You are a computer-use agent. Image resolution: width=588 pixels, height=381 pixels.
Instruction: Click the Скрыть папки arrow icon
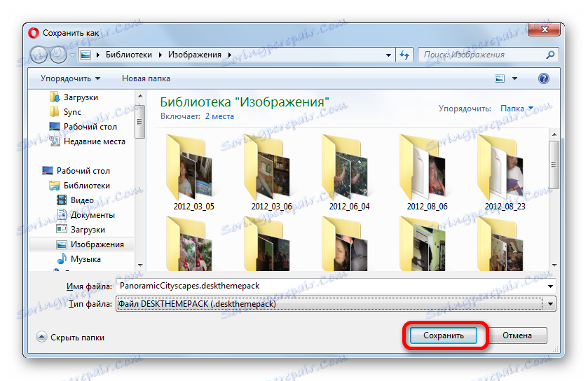pos(41,337)
